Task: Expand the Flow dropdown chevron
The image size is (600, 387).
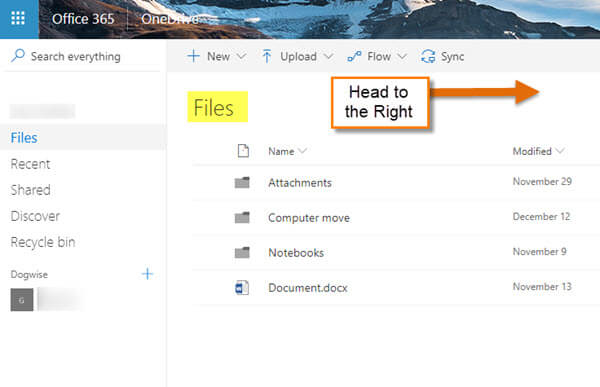Action: tap(401, 56)
